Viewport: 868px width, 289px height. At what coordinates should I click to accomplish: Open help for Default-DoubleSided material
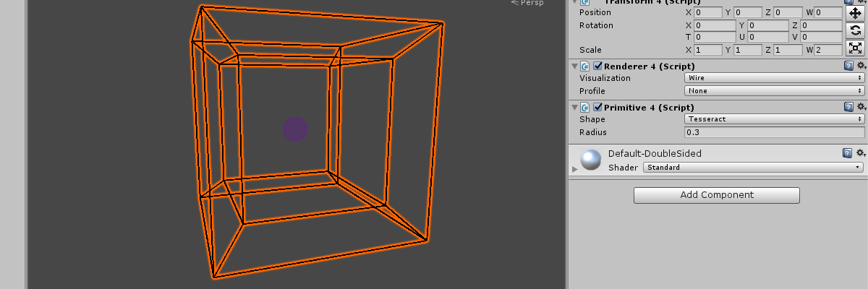[848, 153]
